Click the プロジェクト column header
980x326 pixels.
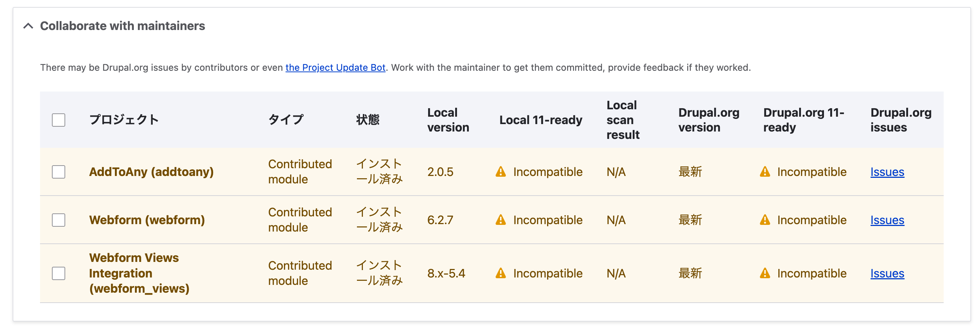[x=124, y=120]
